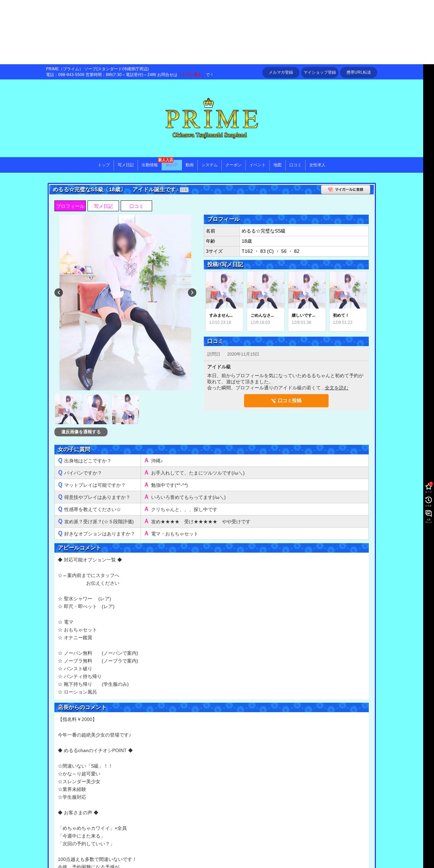The height and width of the screenshot is (868, 434).
Task: Click review title アイドル級
Action: pyautogui.click(x=219, y=367)
